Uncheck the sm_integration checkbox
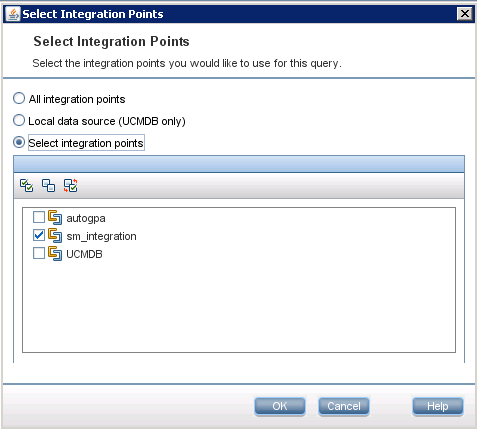Image resolution: width=477 pixels, height=429 pixels. point(39,235)
